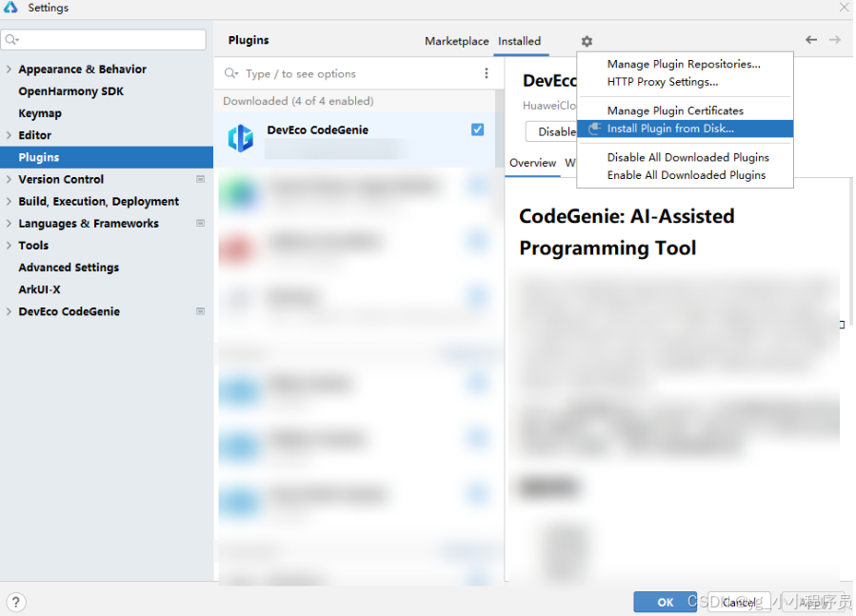Select Enable All Downloaded Plugins
Viewport: 856px width, 616px height.
[x=687, y=175]
